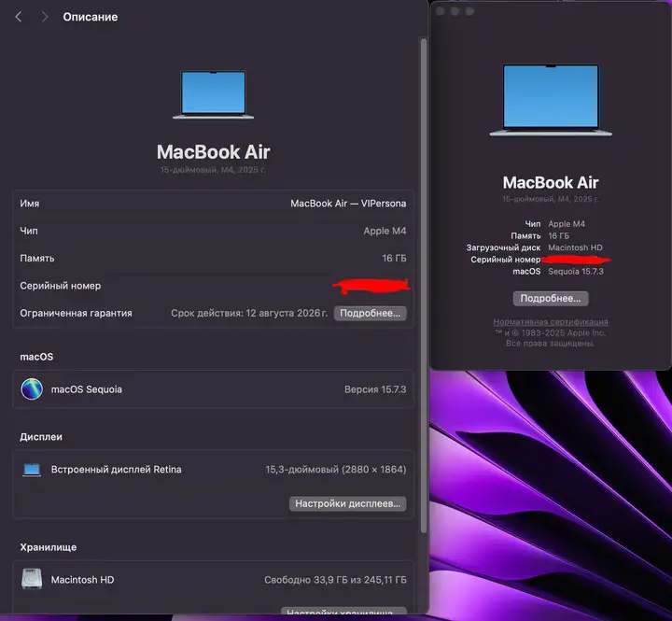
Task: Click the warranty date 12 августа 2026 г.
Action: click(287, 313)
